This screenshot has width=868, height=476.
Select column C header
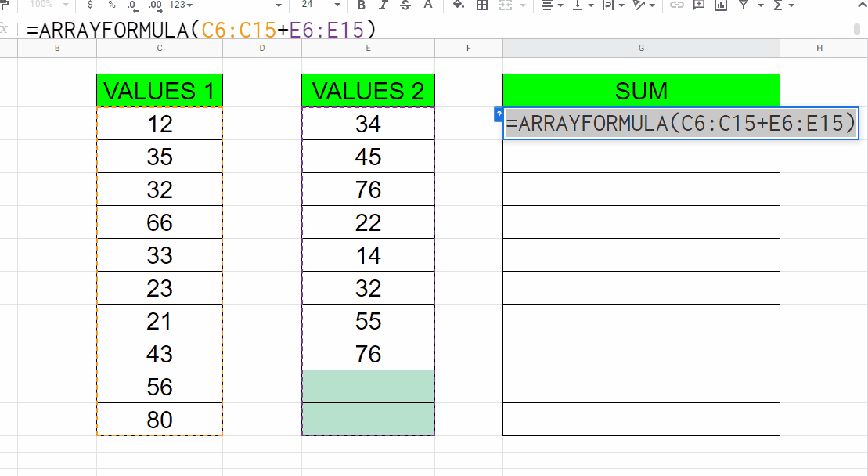160,49
